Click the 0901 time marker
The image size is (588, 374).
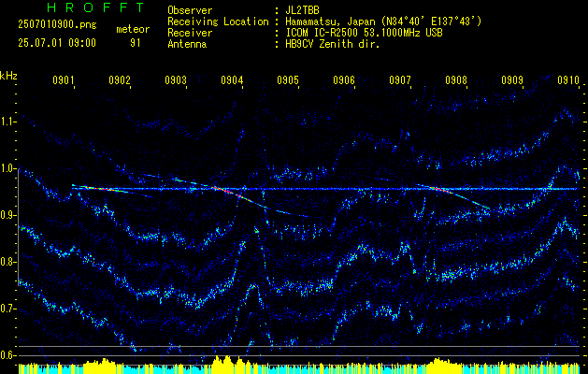coord(63,79)
